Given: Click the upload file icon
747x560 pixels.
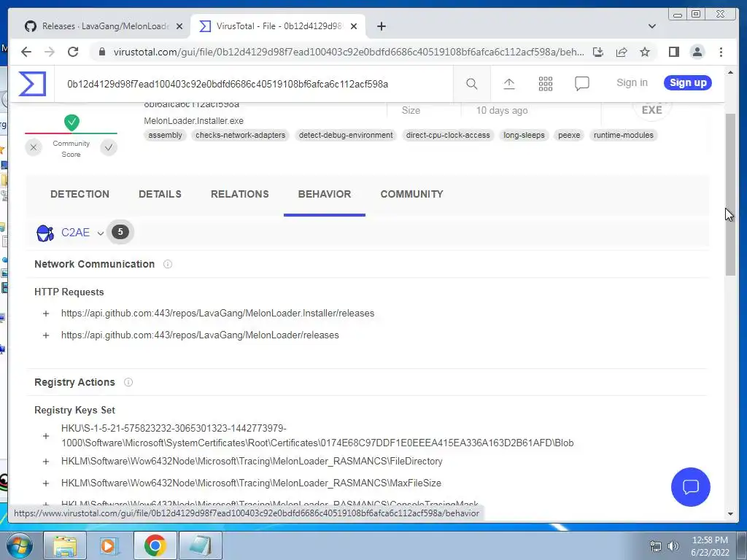Looking at the screenshot, I should pos(508,84).
